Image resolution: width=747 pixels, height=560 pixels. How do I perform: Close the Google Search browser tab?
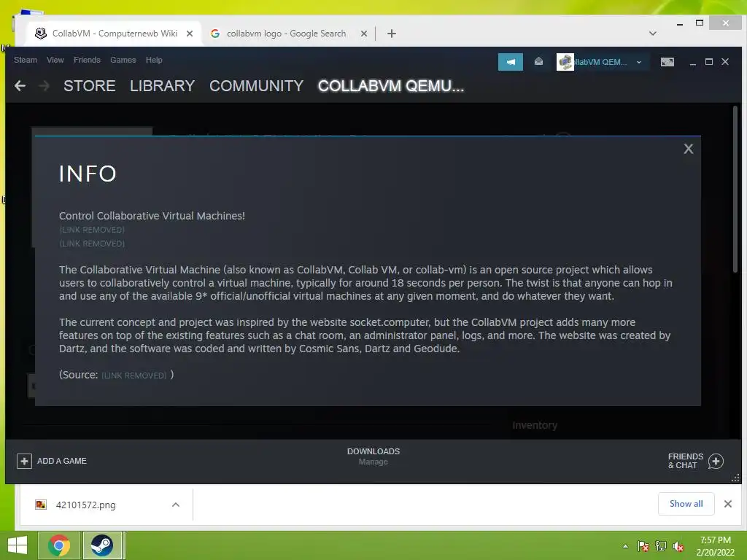click(x=364, y=34)
